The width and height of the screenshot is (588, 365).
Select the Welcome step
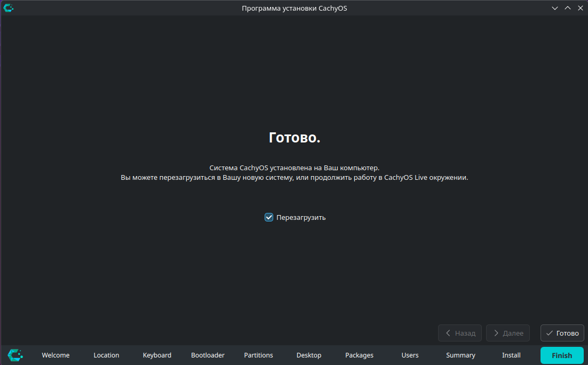click(x=55, y=355)
